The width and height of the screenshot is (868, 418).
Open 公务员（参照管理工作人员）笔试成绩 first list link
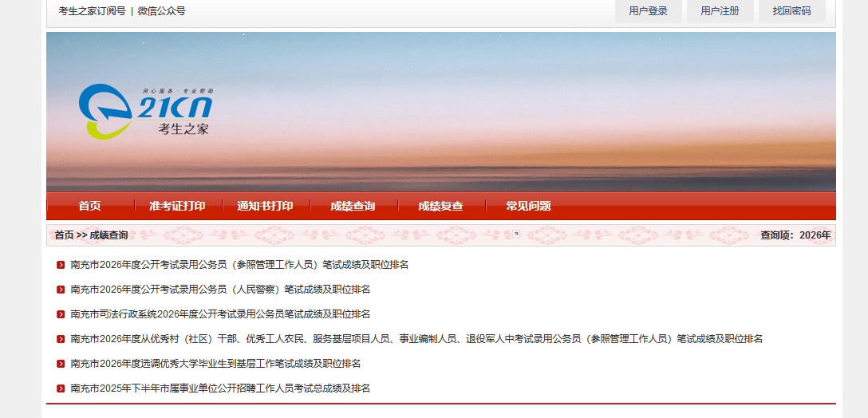tap(239, 265)
